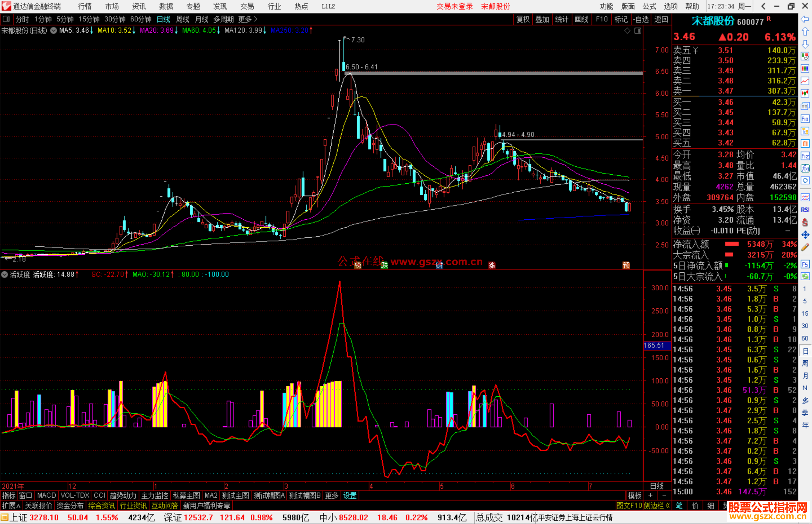Click the orange document report icon
This screenshot has width=812, height=524.
805,143
